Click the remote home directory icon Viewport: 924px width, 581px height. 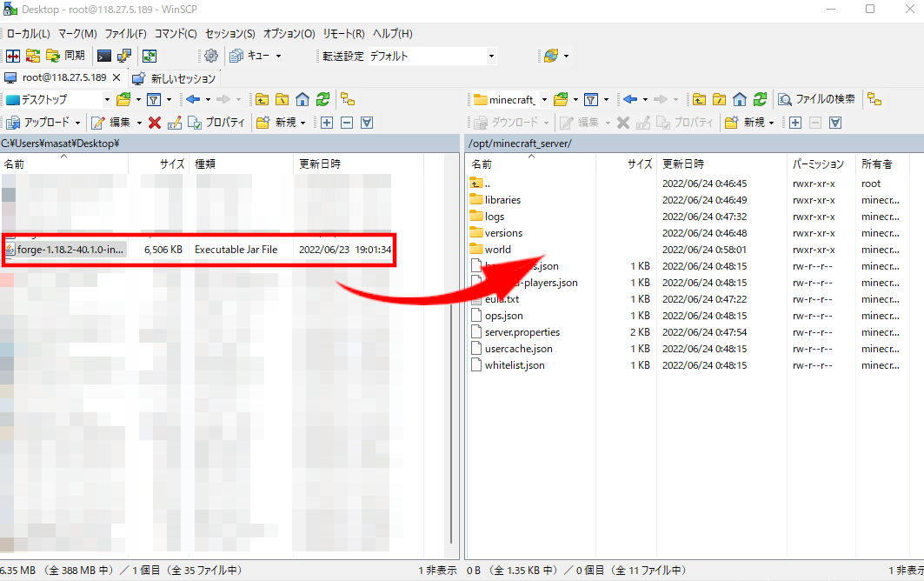pos(740,100)
